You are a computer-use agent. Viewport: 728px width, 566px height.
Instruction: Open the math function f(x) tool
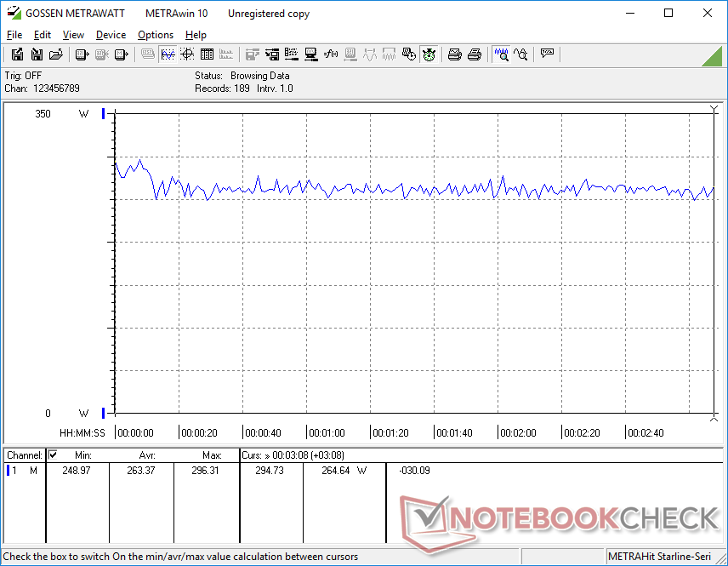(x=331, y=54)
